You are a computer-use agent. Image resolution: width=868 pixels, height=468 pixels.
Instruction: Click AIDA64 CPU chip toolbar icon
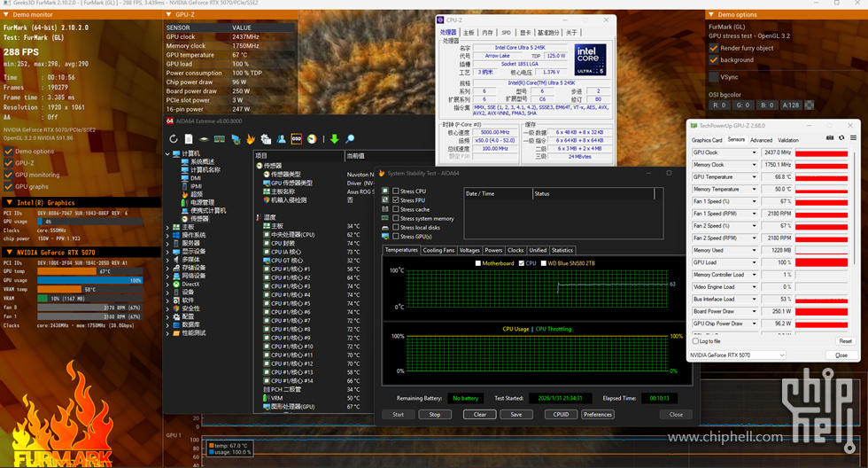(x=205, y=139)
